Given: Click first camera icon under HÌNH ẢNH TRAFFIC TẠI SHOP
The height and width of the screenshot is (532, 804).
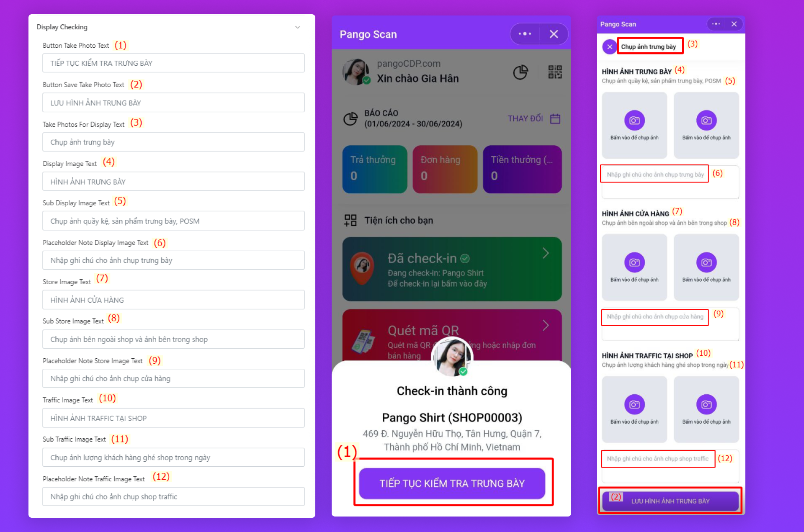Looking at the screenshot, I should pos(634,404).
